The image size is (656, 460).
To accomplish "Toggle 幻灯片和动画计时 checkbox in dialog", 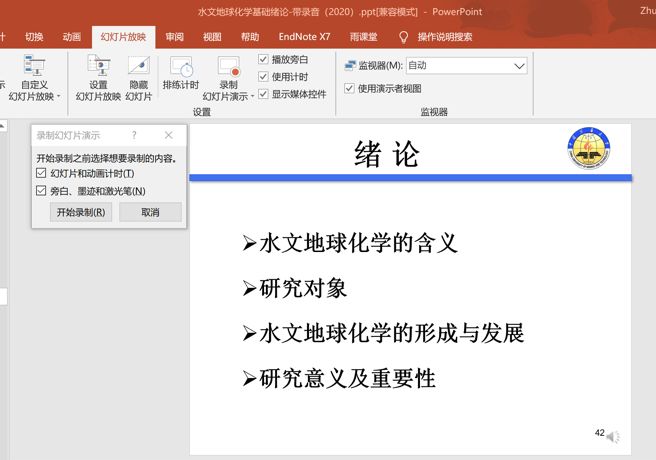I will pyautogui.click(x=41, y=173).
